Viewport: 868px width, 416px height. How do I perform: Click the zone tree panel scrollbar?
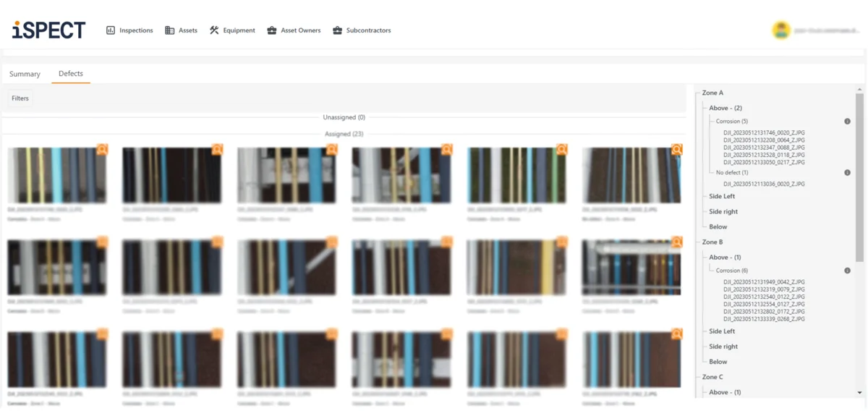tap(859, 174)
